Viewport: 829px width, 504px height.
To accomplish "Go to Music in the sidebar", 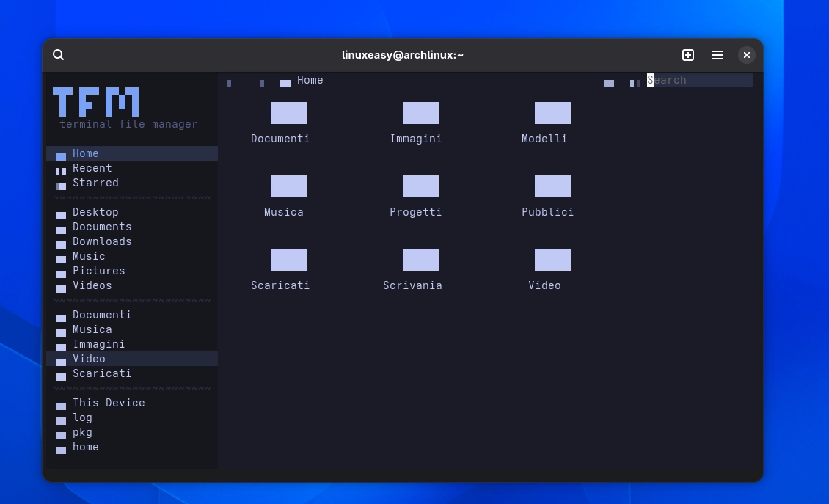I will (x=132, y=257).
